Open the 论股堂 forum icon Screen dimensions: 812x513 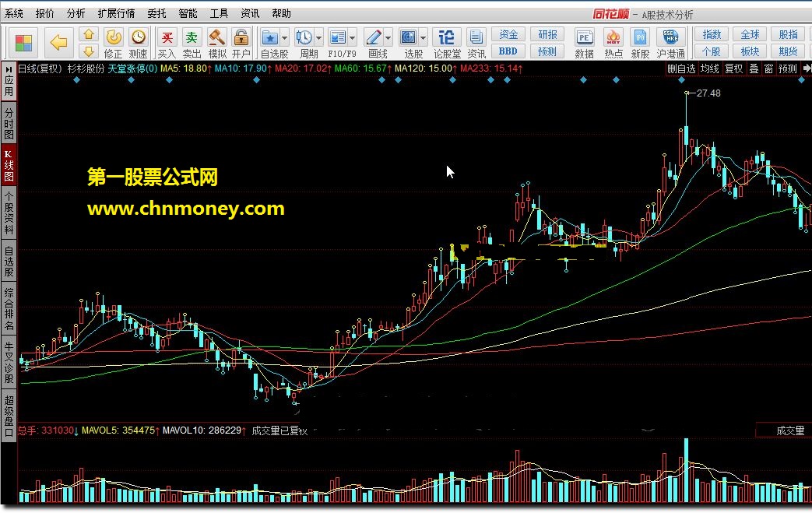[x=447, y=43]
